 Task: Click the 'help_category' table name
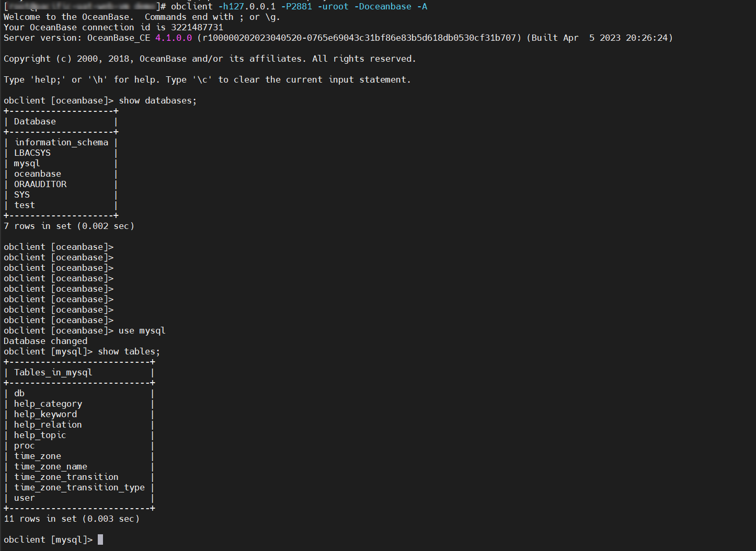point(48,404)
